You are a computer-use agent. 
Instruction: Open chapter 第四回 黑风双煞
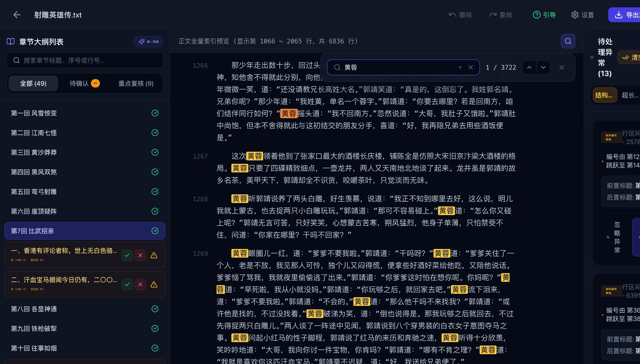(85, 172)
